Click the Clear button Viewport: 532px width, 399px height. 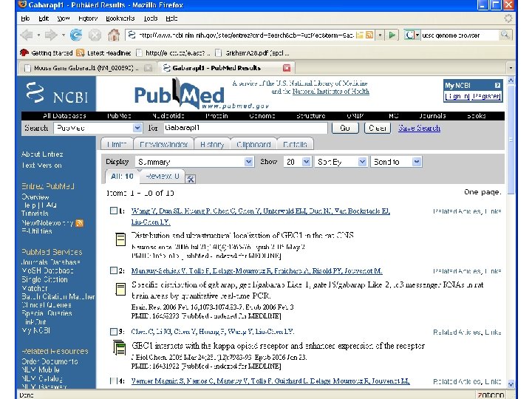[x=378, y=128]
